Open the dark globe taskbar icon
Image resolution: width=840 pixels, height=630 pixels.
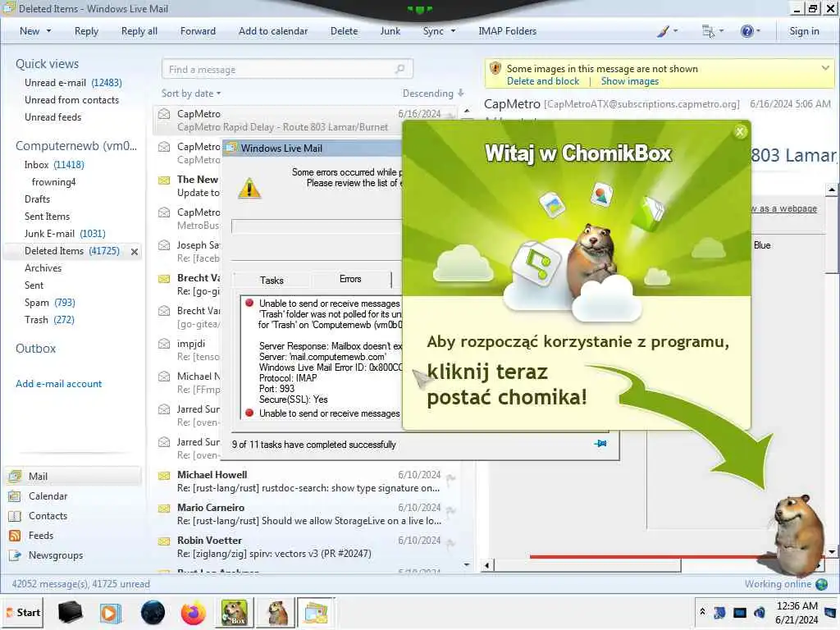coord(153,612)
